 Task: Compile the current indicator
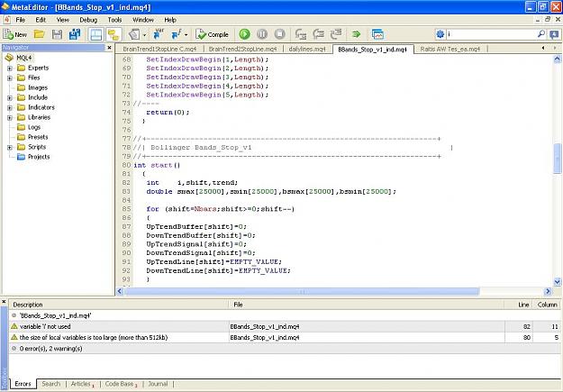click(213, 34)
